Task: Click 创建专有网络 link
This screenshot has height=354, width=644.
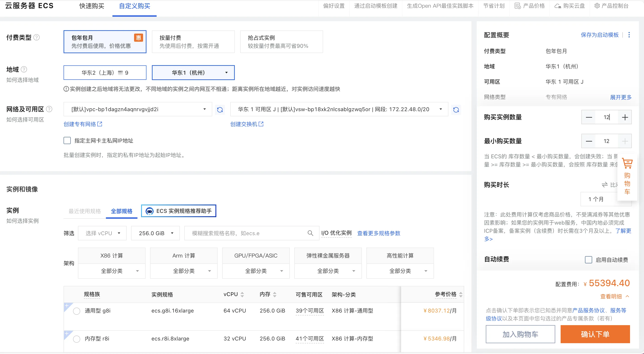Action: (83, 124)
